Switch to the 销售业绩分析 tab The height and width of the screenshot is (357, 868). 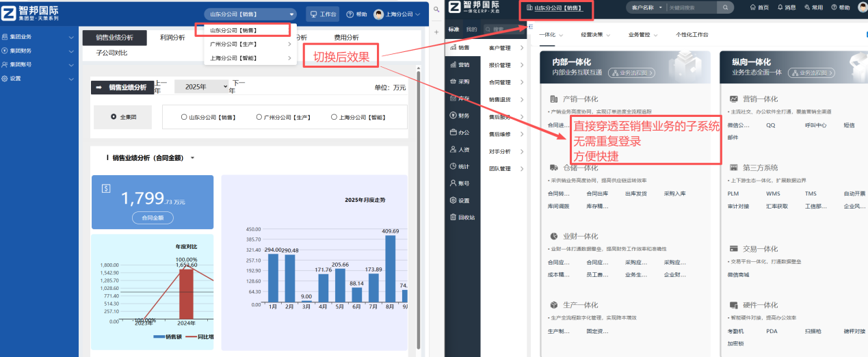click(114, 38)
